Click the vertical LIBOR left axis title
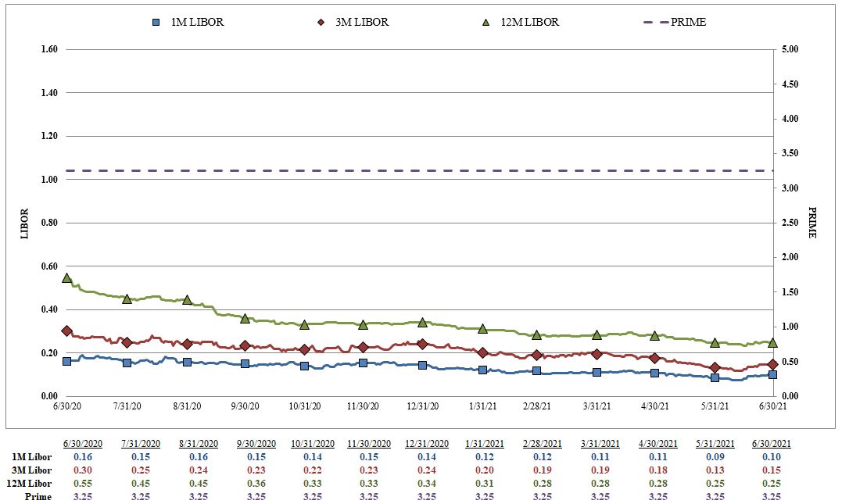Viewport: 842px width, 504px height. point(24,223)
